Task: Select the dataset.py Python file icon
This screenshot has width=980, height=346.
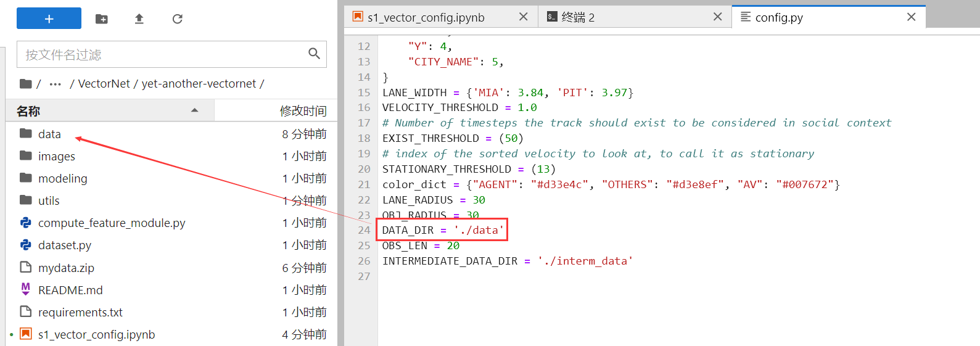Action: click(x=26, y=245)
